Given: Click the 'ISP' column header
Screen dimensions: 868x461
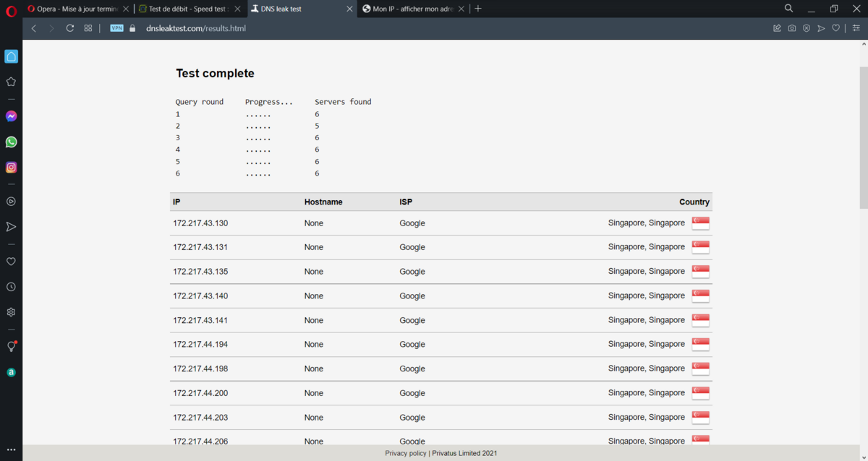Looking at the screenshot, I should tap(406, 202).
